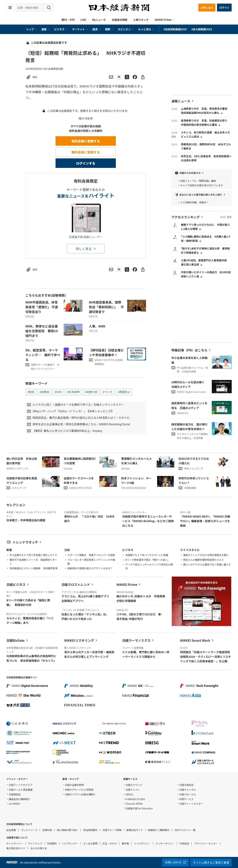Image resolution: width=238 pixels, height=868 pixels.
Task: Share on X using the lower icon
Action: click(127, 269)
